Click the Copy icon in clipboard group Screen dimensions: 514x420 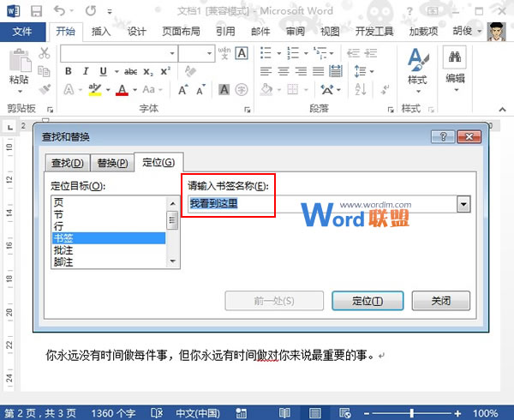(x=44, y=71)
